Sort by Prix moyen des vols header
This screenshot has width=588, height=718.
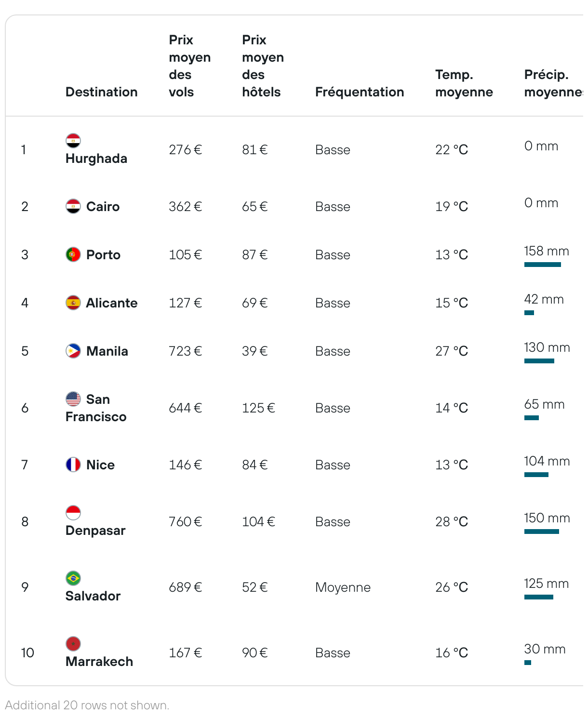pos(190,66)
